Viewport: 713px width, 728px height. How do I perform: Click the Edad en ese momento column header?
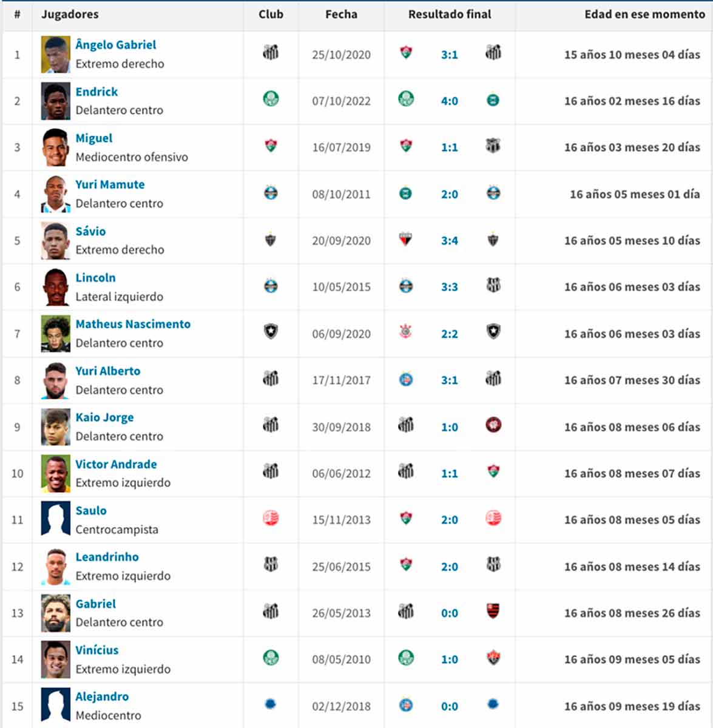click(644, 14)
